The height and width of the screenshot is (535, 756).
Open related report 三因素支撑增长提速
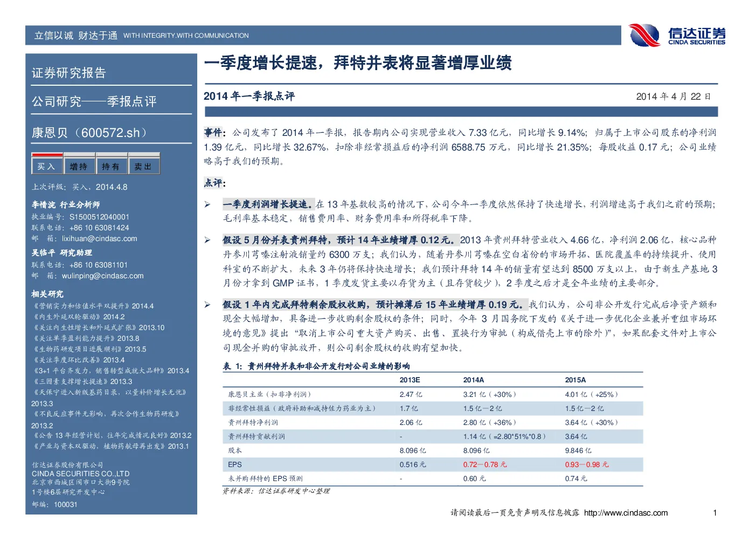[82, 381]
